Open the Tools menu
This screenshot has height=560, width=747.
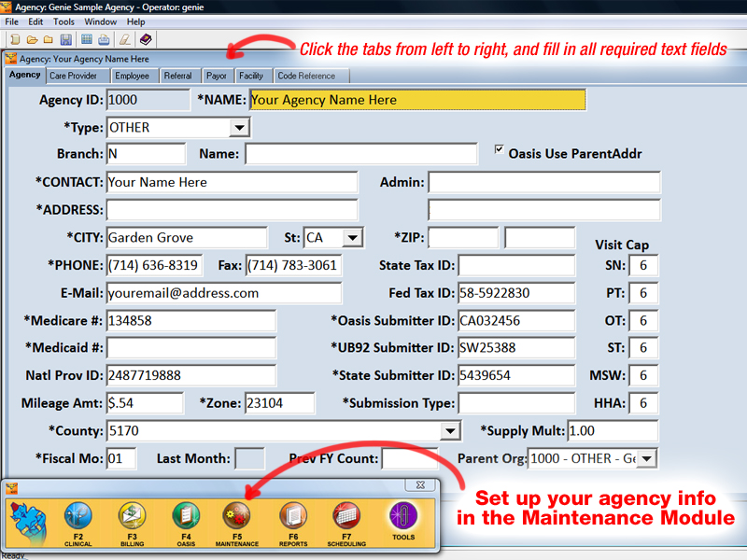63,21
